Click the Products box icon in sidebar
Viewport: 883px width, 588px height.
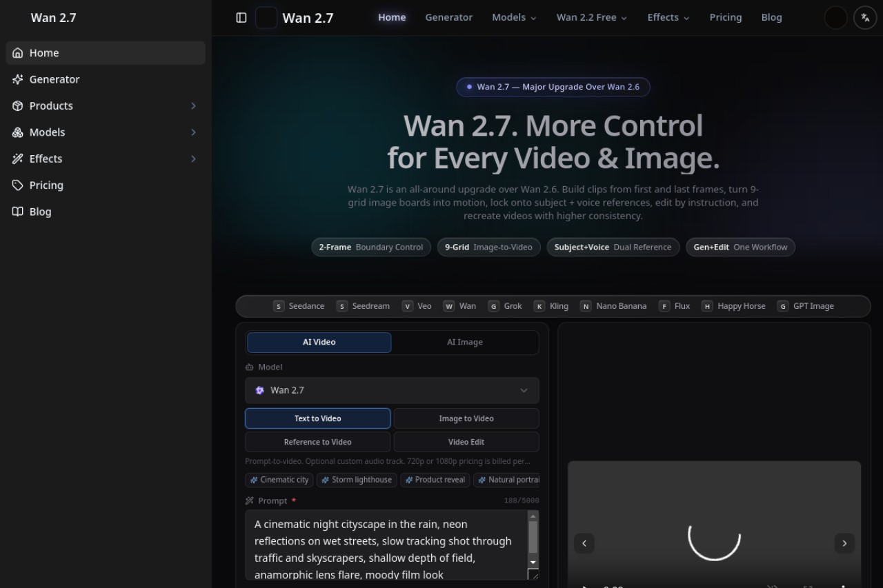pyautogui.click(x=18, y=105)
